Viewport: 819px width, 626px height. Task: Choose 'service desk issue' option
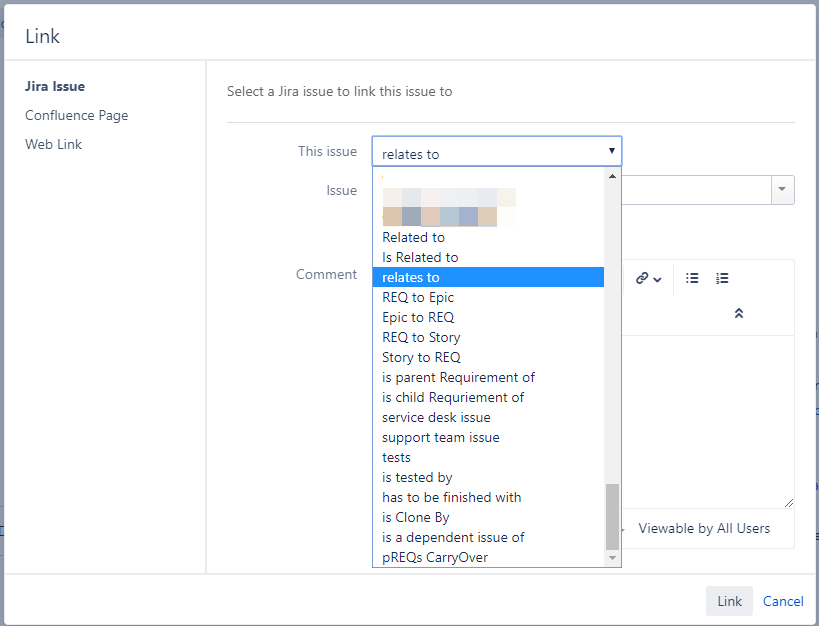488,418
